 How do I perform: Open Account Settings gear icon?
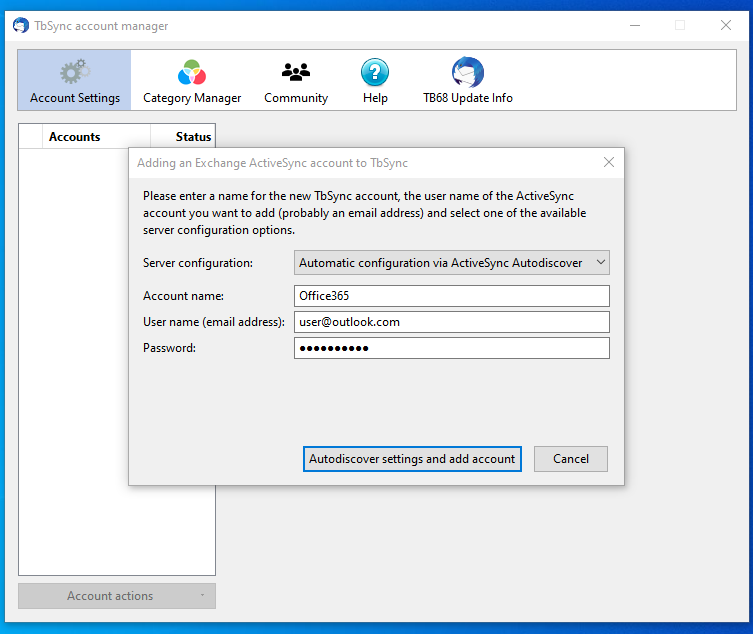click(x=75, y=72)
